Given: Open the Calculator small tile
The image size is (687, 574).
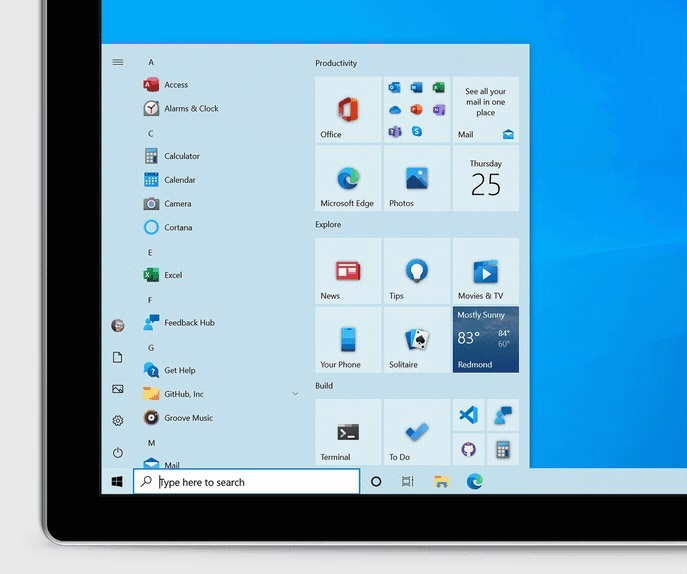Looking at the screenshot, I should [503, 449].
